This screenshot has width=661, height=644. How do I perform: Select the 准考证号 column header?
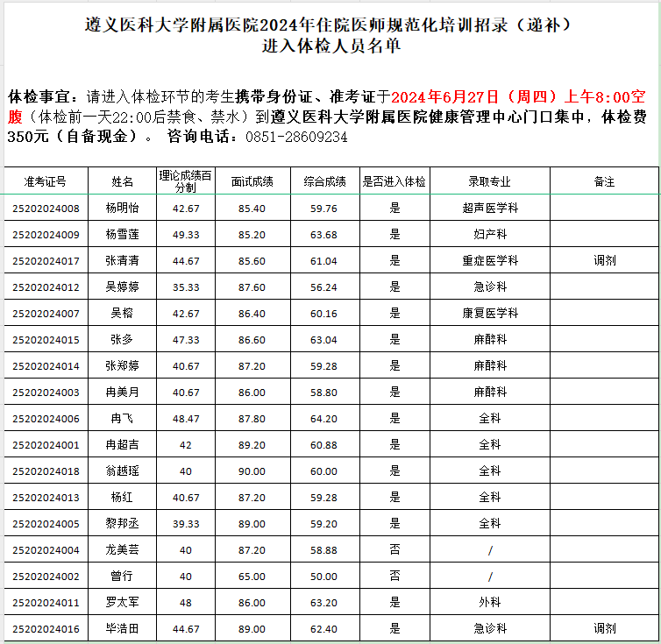(x=46, y=181)
